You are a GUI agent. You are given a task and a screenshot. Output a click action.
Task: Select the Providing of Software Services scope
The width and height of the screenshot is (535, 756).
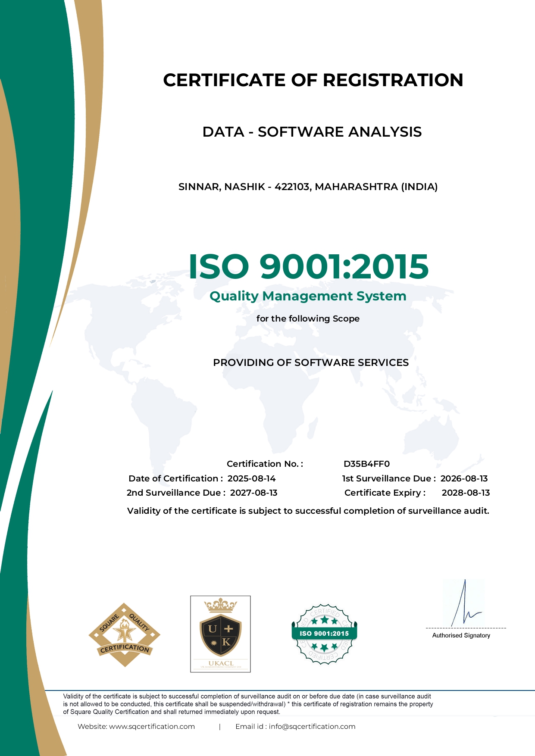tap(310, 362)
